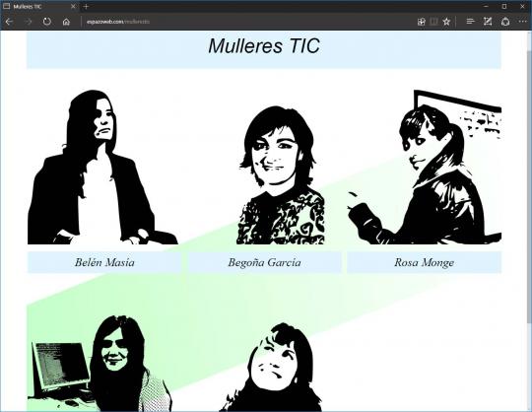Screen dimensions: 532x412
Task: Click the Rosa Monge name label
Action: coord(424,262)
